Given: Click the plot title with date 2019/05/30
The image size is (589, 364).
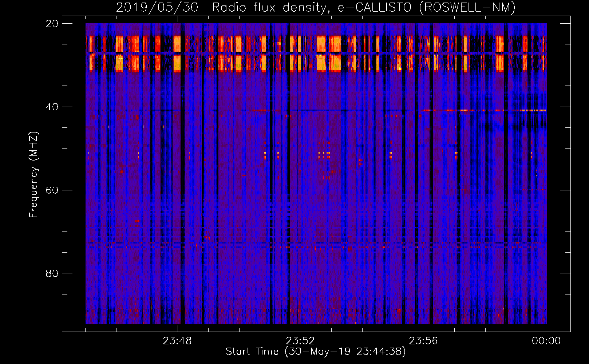Looking at the screenshot, I should click(x=316, y=7).
